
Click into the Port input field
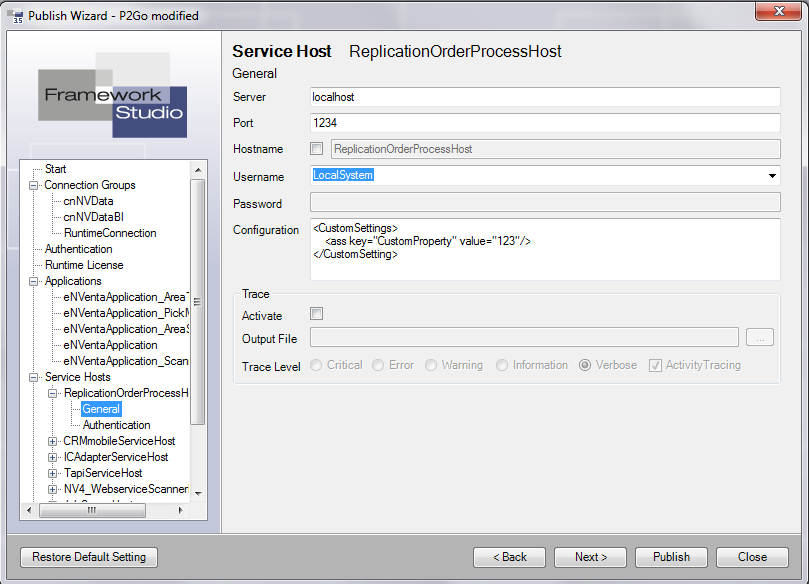pyautogui.click(x=545, y=123)
